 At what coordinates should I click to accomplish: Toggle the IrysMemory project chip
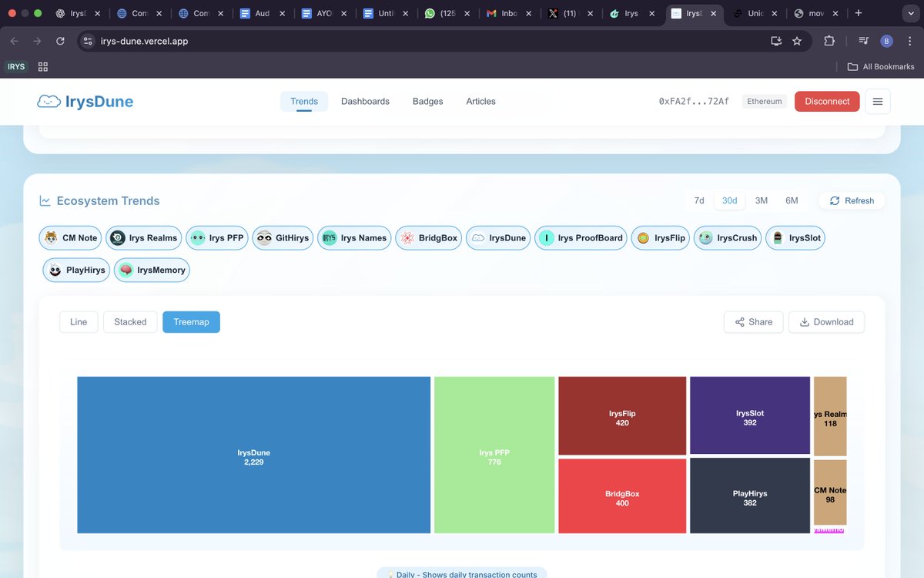(152, 271)
